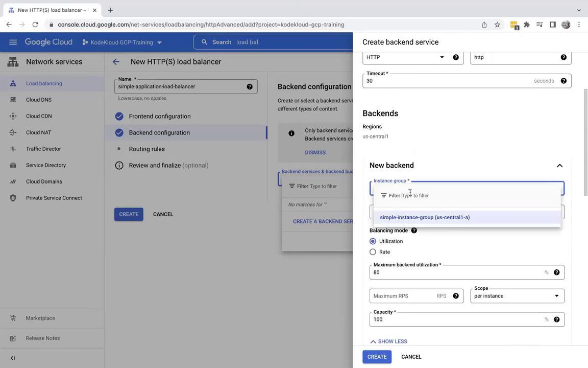Image resolution: width=588 pixels, height=368 pixels.
Task: Click the help icon next to Timeout field
Action: pyautogui.click(x=563, y=81)
